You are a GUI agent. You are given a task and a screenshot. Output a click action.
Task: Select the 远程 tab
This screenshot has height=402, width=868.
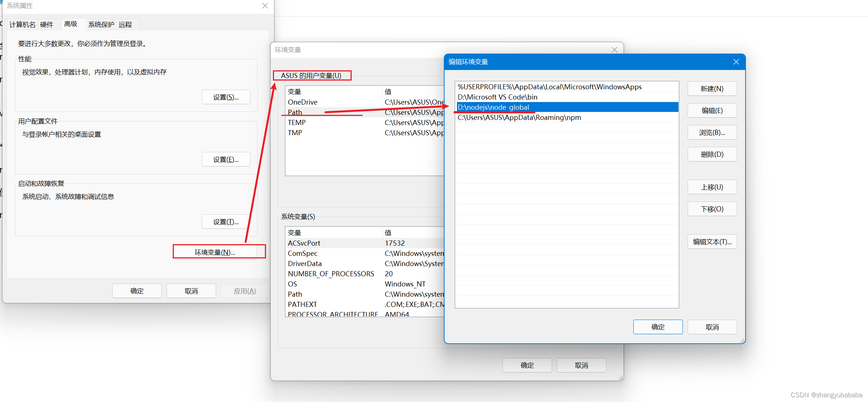pyautogui.click(x=125, y=25)
